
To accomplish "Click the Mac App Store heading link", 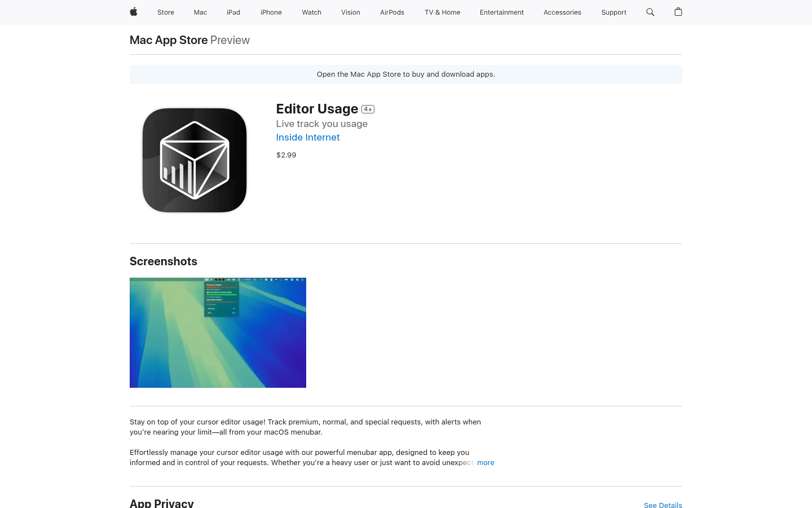I will click(x=169, y=40).
